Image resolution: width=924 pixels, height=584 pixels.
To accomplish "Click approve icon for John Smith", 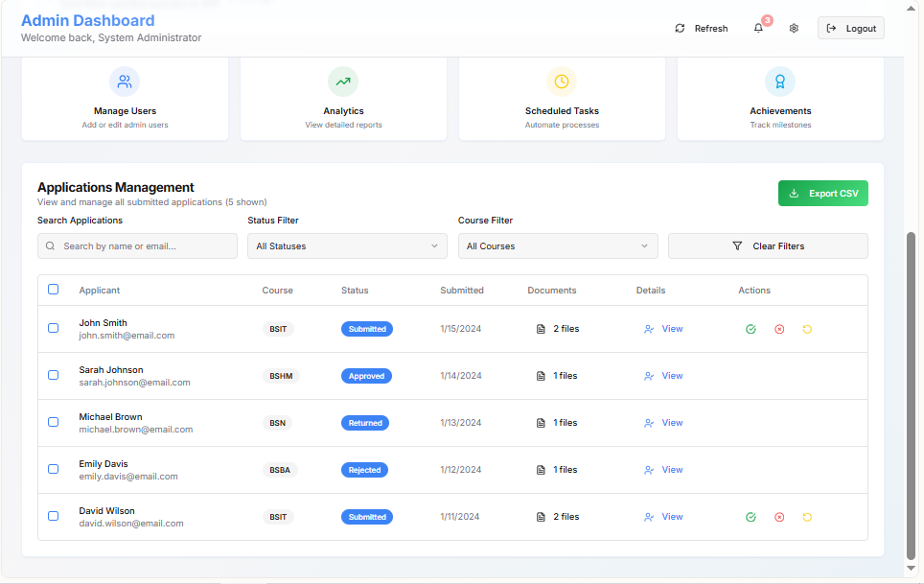I will click(x=751, y=329).
